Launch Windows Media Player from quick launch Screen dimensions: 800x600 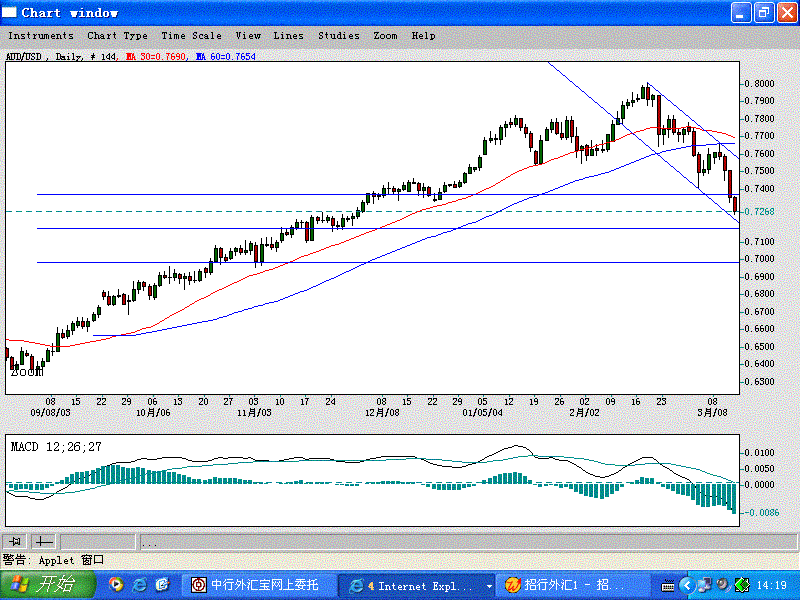(x=116, y=585)
